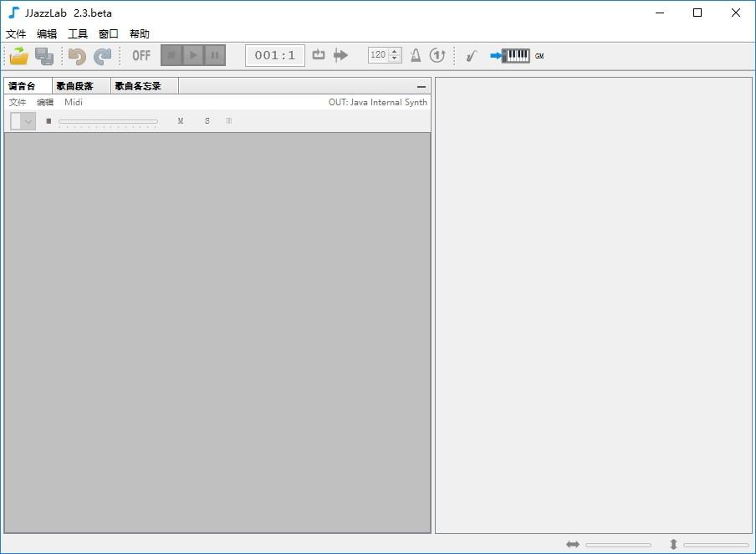Open MIDI keyboard input settings icon

[510, 56]
